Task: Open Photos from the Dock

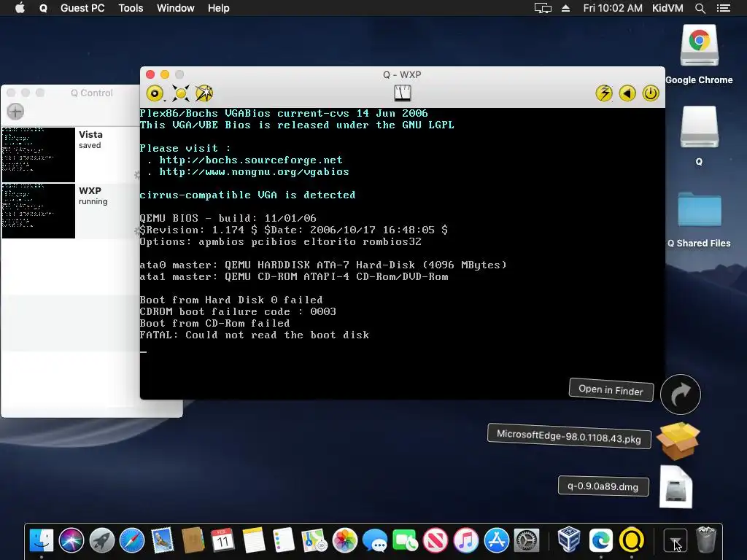Action: pyautogui.click(x=344, y=540)
